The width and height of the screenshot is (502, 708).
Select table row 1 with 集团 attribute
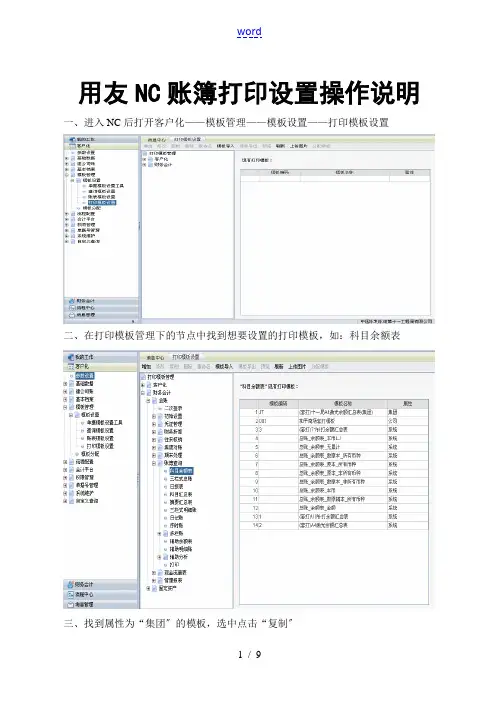334,412
